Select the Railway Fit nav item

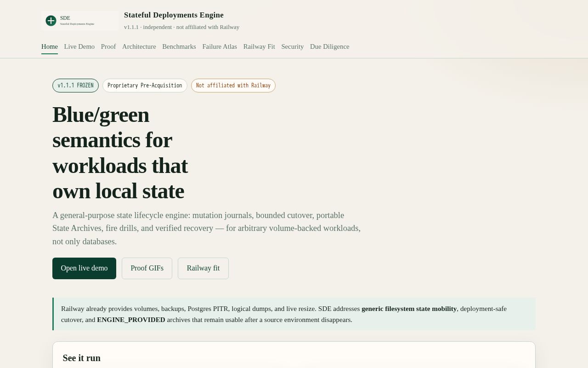coord(259,46)
